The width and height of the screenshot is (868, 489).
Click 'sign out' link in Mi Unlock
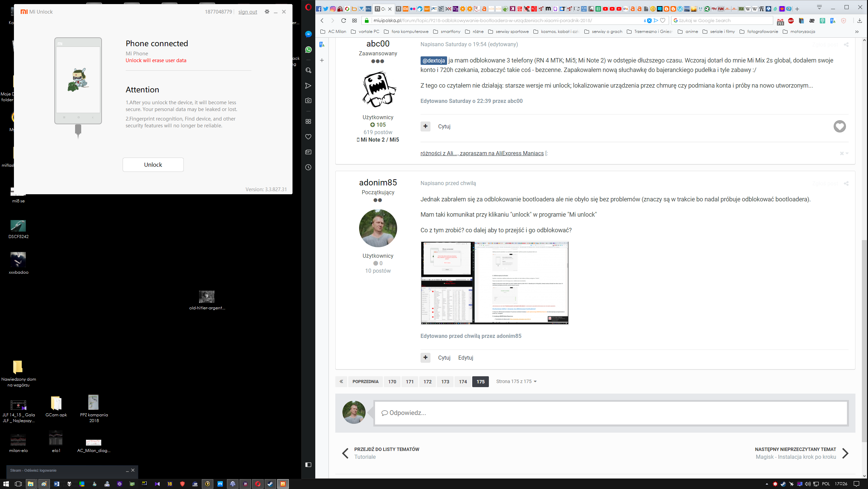point(248,12)
